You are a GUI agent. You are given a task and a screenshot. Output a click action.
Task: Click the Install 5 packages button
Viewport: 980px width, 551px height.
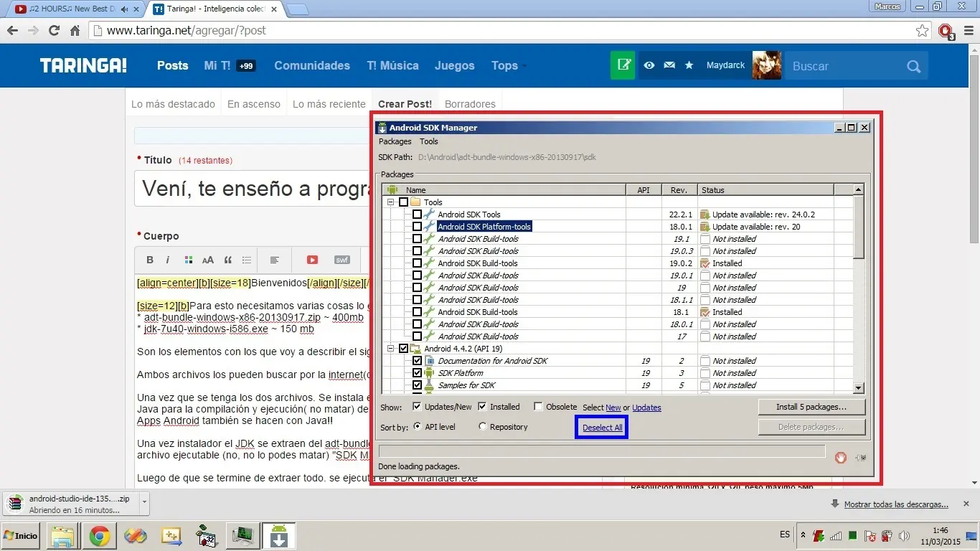point(811,407)
